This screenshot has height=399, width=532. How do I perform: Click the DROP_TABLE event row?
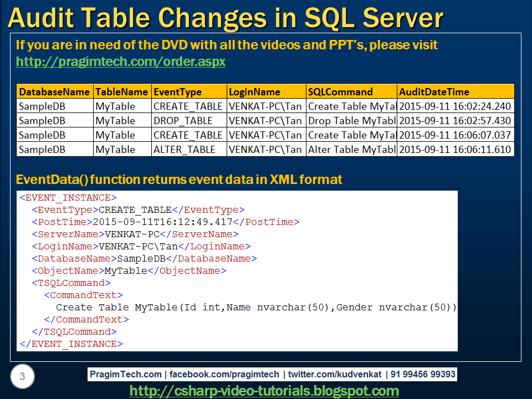(178, 120)
